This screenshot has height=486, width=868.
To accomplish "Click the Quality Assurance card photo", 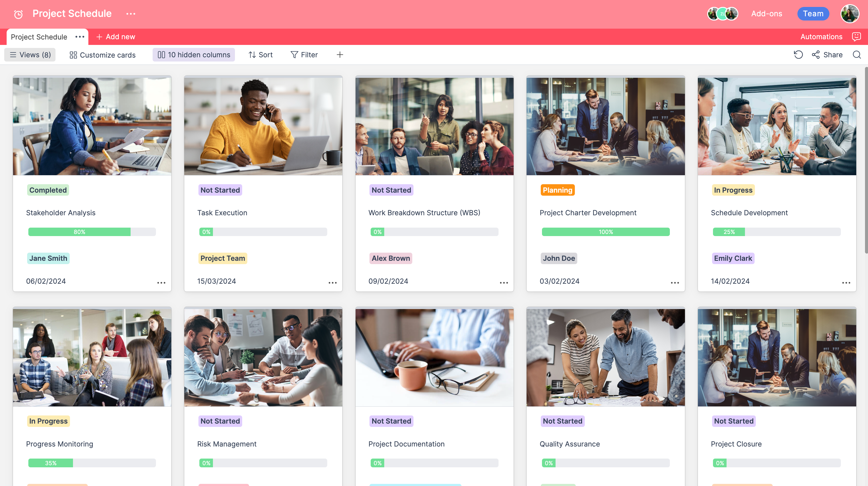I will [606, 357].
